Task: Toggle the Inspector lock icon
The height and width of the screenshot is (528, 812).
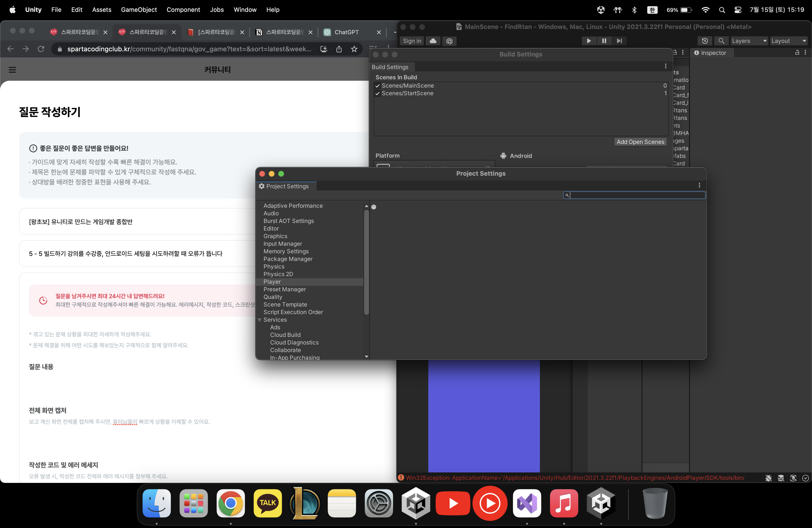Action: coord(797,52)
